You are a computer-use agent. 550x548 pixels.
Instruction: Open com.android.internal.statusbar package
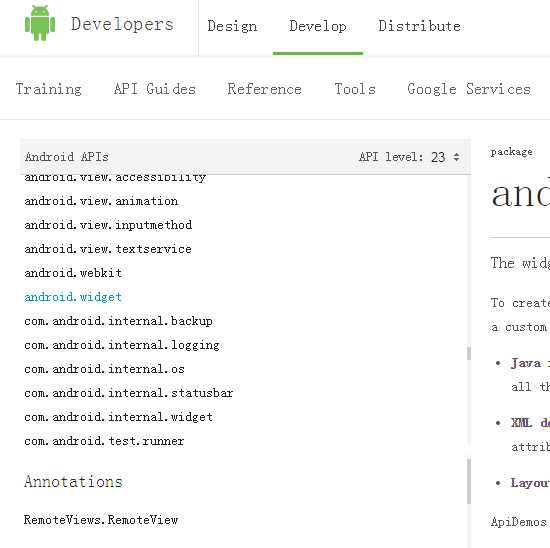point(129,393)
